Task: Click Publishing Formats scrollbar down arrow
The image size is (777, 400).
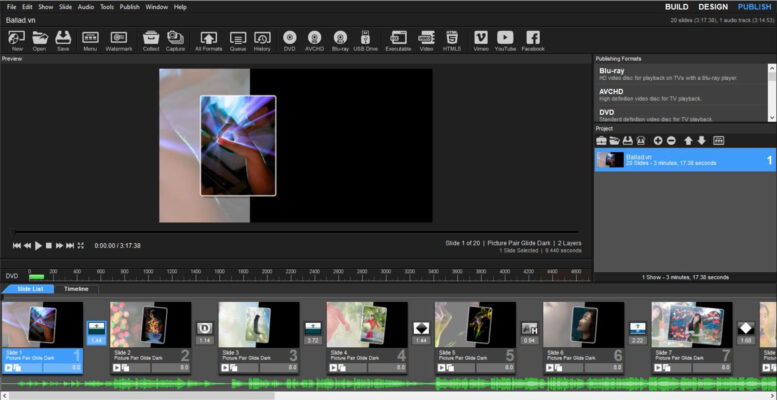Action: (772, 118)
